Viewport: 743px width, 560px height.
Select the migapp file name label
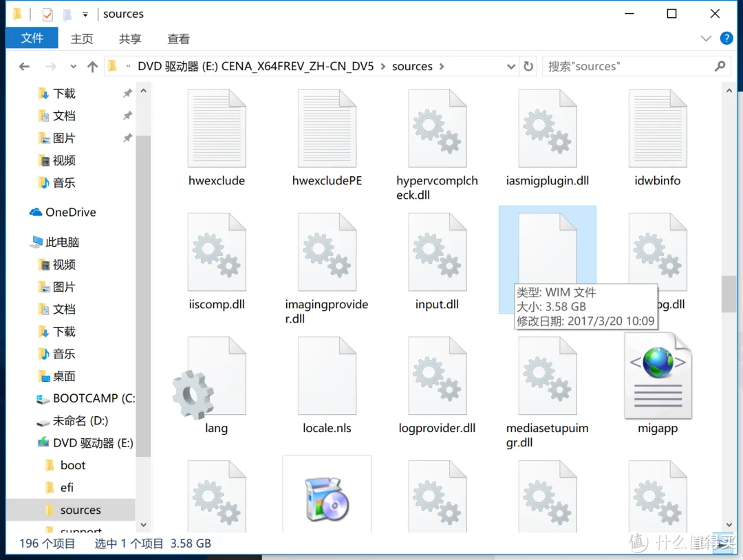[658, 428]
